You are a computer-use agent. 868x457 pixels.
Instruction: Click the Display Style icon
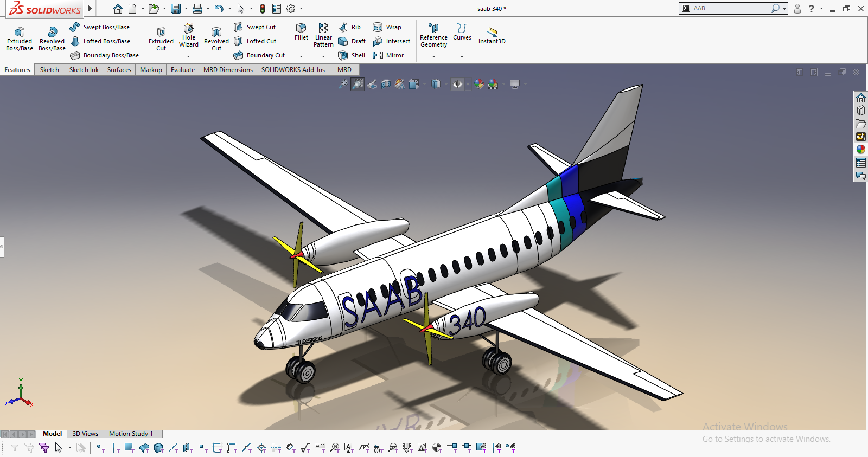(x=436, y=84)
